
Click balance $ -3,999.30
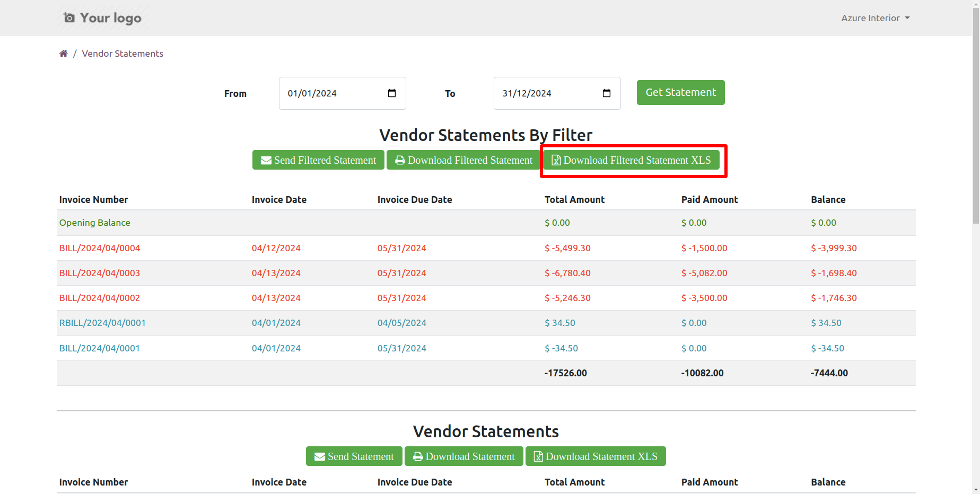834,248
